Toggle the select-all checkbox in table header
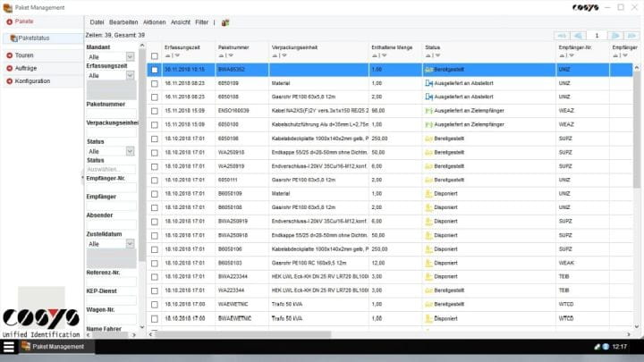This screenshot has height=362, width=644. pos(155,56)
